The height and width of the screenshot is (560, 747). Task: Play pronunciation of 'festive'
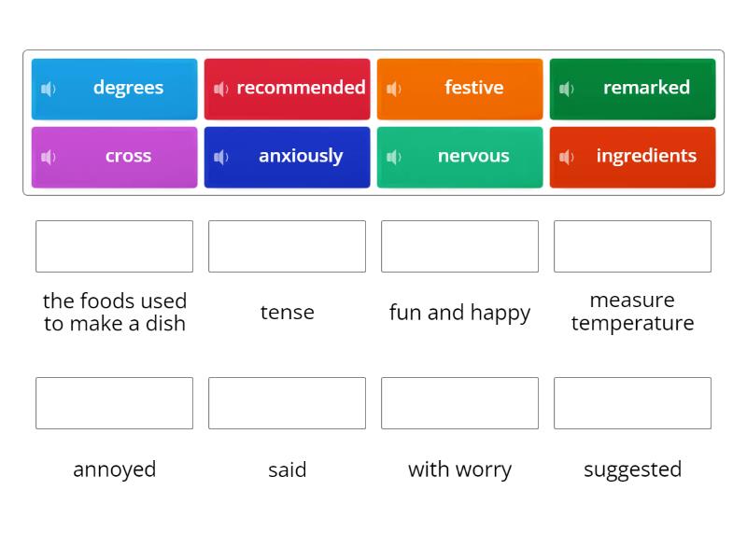click(393, 89)
